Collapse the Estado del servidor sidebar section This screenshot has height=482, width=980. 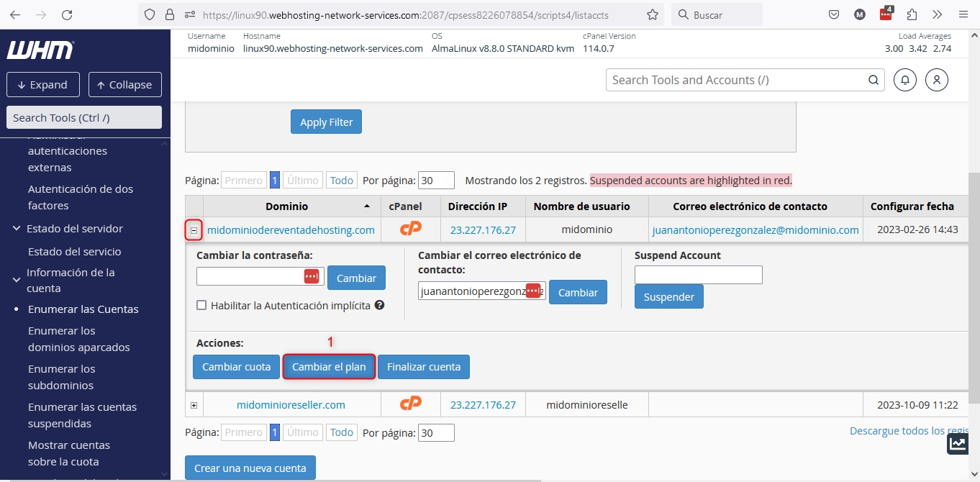point(17,229)
